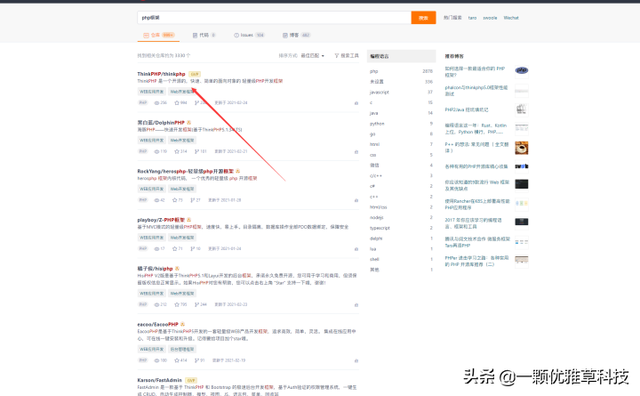Screen dimensions: 640x396
Task: Click the orange search button
Action: point(423,18)
